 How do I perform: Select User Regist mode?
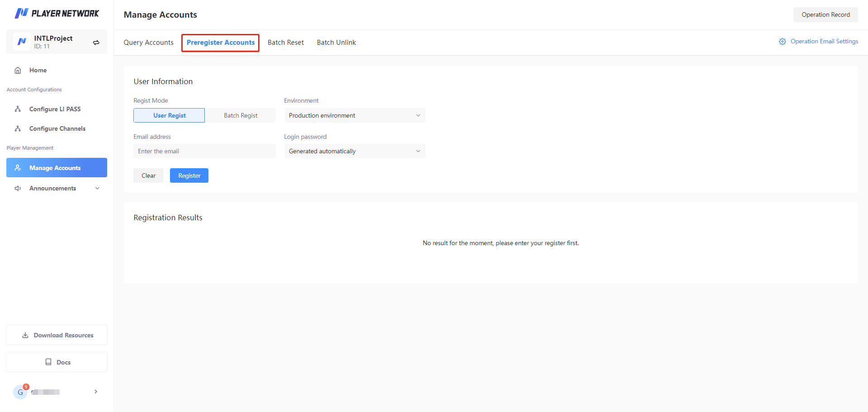pos(169,115)
